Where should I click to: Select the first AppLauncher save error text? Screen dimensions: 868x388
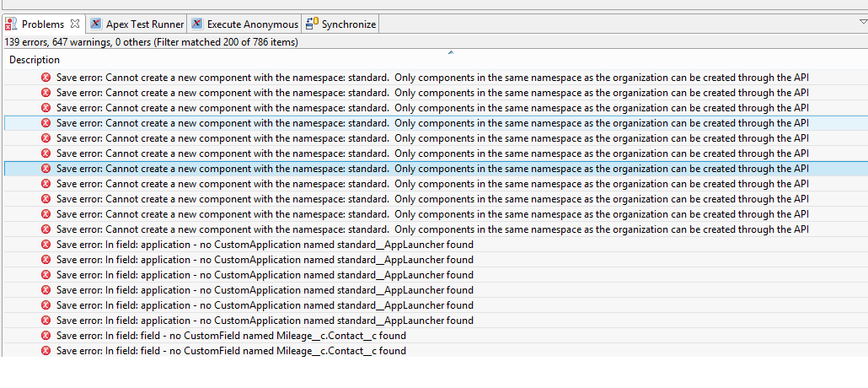[x=265, y=245]
